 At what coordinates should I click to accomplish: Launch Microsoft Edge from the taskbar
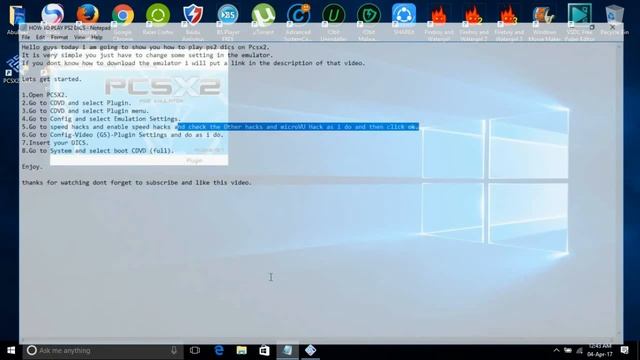click(219, 350)
